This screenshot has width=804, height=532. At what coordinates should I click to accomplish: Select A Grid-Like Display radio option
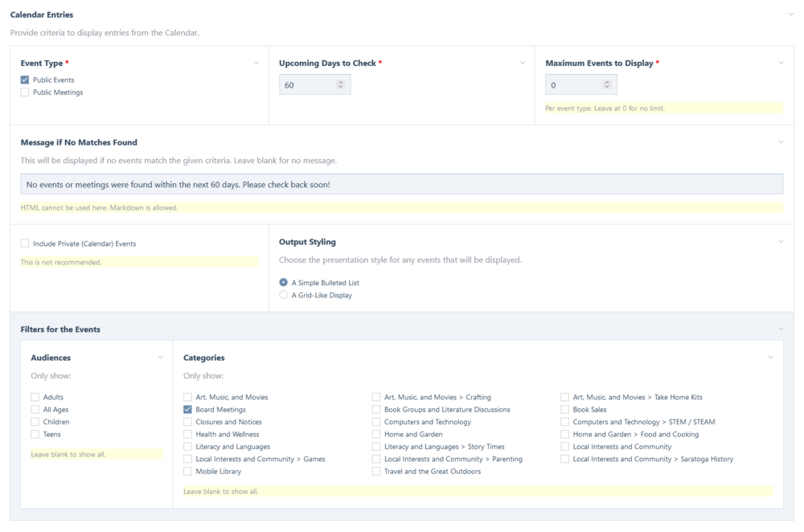click(283, 295)
